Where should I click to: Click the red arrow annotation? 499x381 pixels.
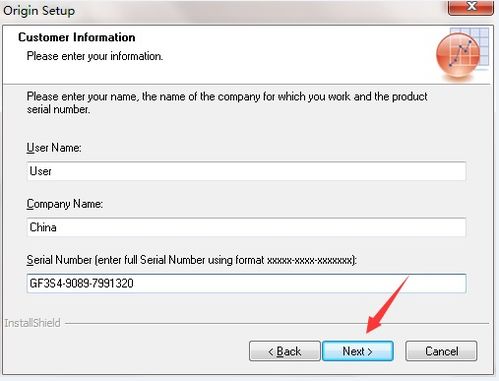point(387,305)
